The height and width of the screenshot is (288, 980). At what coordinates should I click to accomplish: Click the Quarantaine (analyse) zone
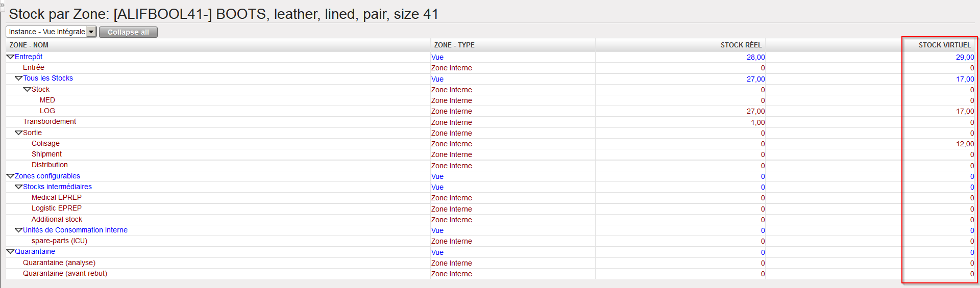click(59, 263)
